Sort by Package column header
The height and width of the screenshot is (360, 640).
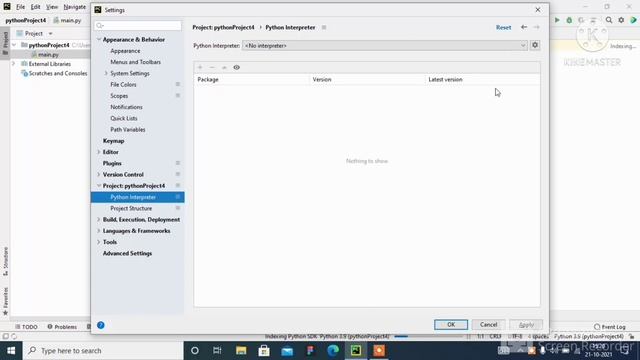tap(251, 80)
